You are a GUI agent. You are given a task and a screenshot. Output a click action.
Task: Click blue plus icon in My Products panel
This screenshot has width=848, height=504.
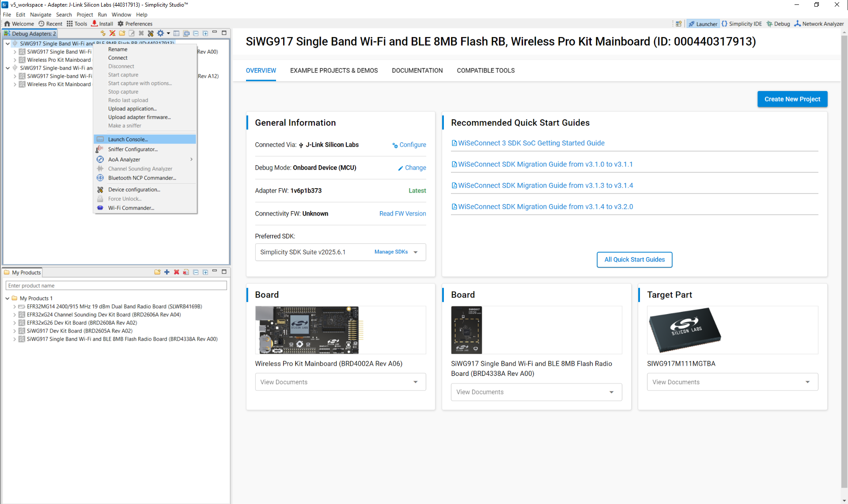(x=167, y=272)
